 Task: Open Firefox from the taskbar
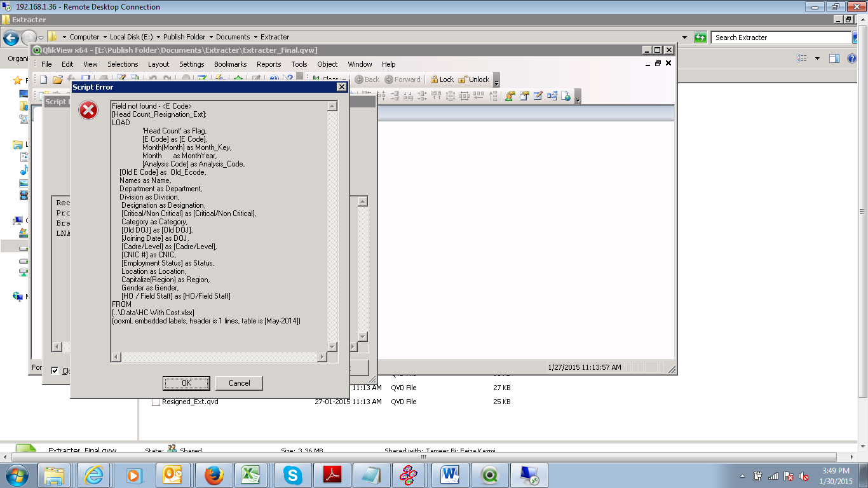pyautogui.click(x=214, y=475)
